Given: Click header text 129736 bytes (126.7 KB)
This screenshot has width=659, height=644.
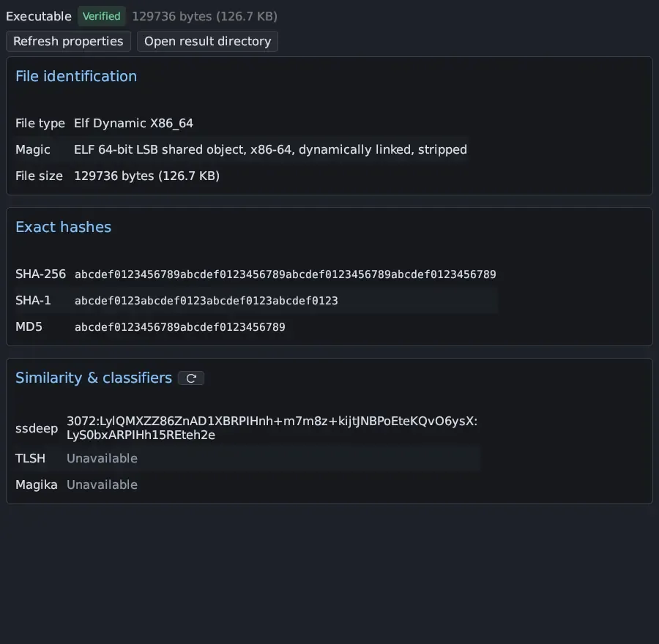Looking at the screenshot, I should pos(205,16).
